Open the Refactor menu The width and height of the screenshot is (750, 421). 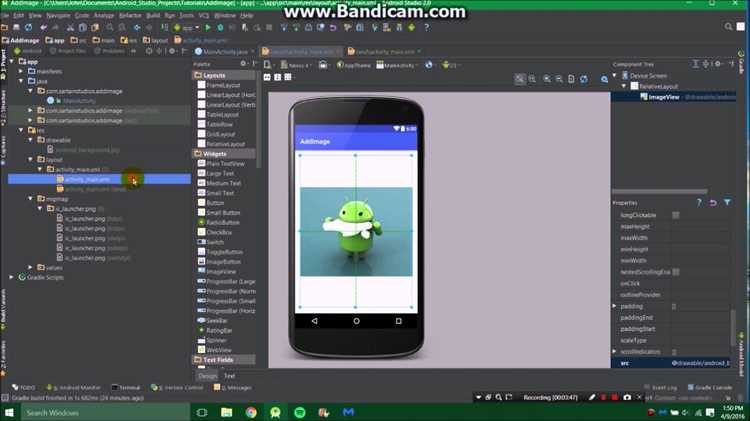pos(130,15)
